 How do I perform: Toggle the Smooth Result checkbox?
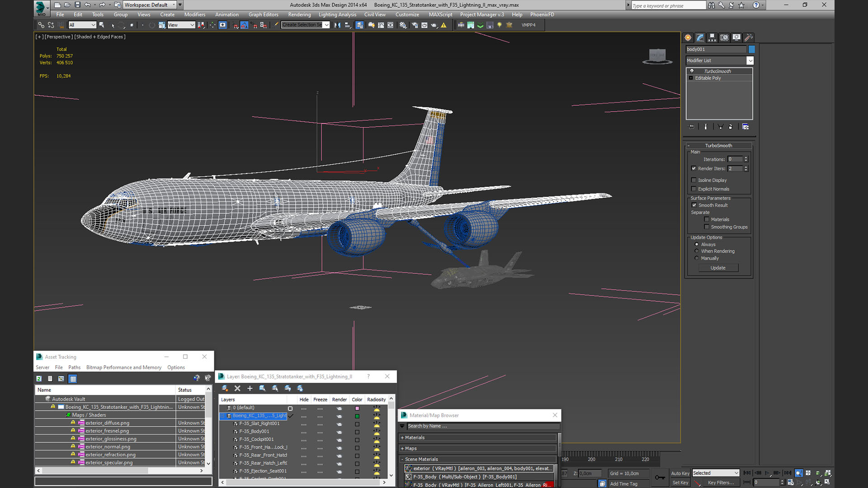coord(694,205)
